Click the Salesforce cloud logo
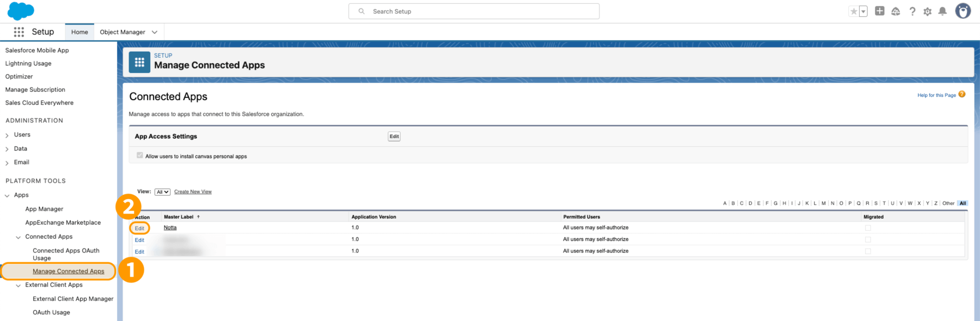The width and height of the screenshot is (980, 321). click(21, 11)
